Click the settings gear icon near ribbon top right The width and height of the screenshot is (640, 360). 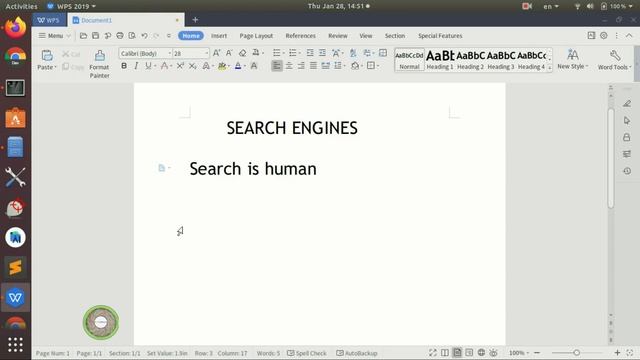coord(604,36)
